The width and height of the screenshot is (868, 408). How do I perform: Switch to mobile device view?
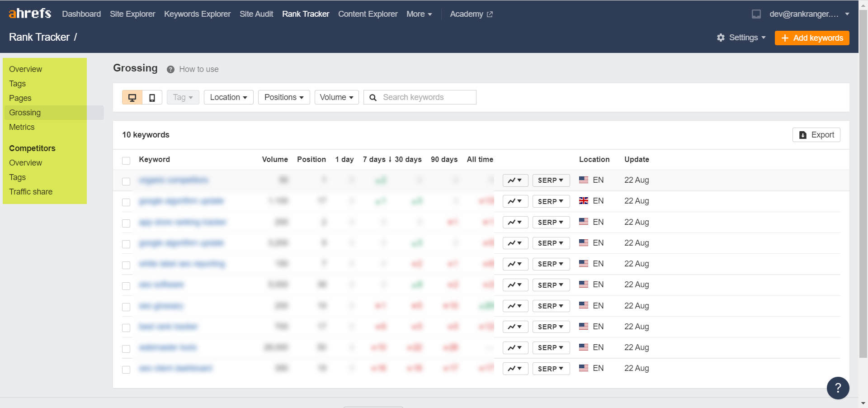click(152, 97)
